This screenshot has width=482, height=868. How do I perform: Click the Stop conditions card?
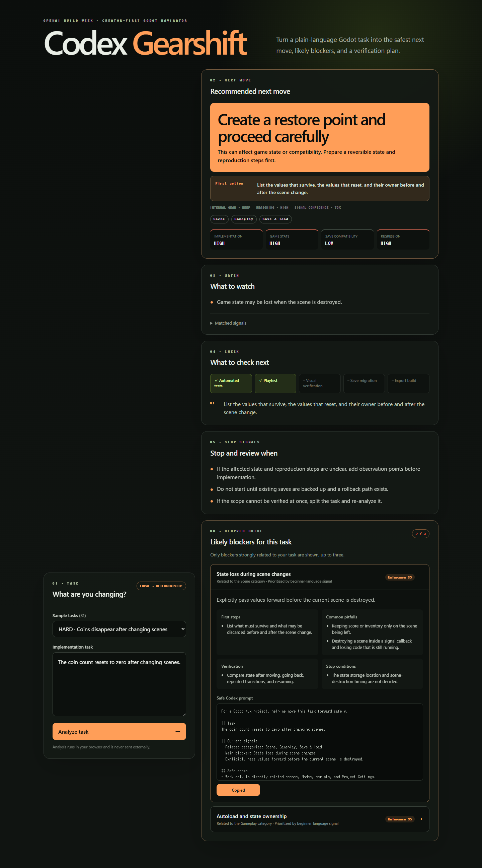pos(372,674)
